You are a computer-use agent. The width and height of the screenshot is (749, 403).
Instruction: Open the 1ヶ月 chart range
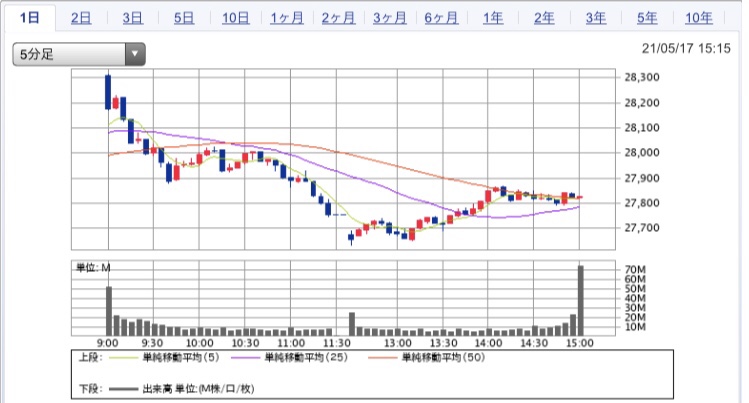click(x=287, y=18)
